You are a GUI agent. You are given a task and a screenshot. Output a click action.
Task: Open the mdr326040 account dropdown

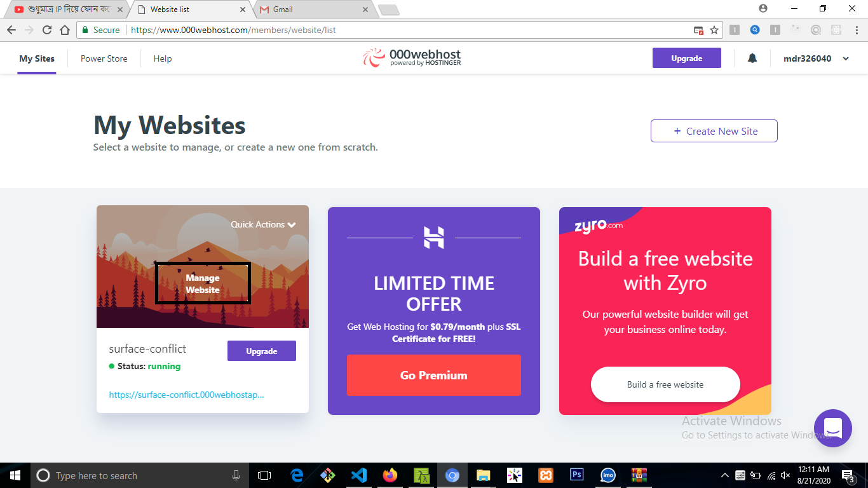click(x=817, y=58)
